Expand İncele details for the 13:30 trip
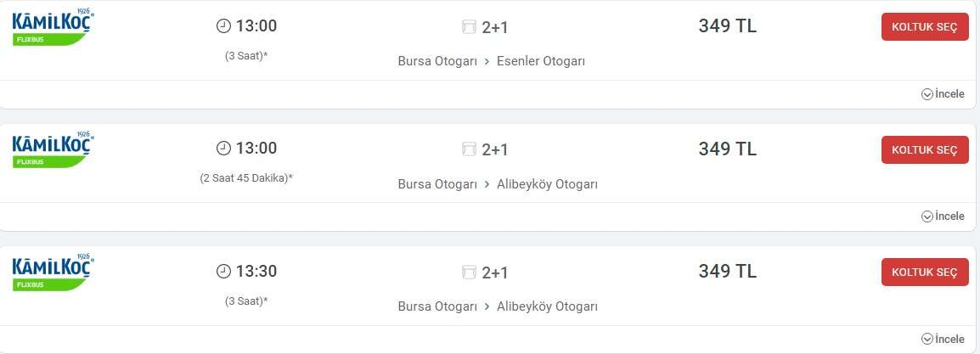Screen dimensions: 980x354 pyautogui.click(x=943, y=340)
